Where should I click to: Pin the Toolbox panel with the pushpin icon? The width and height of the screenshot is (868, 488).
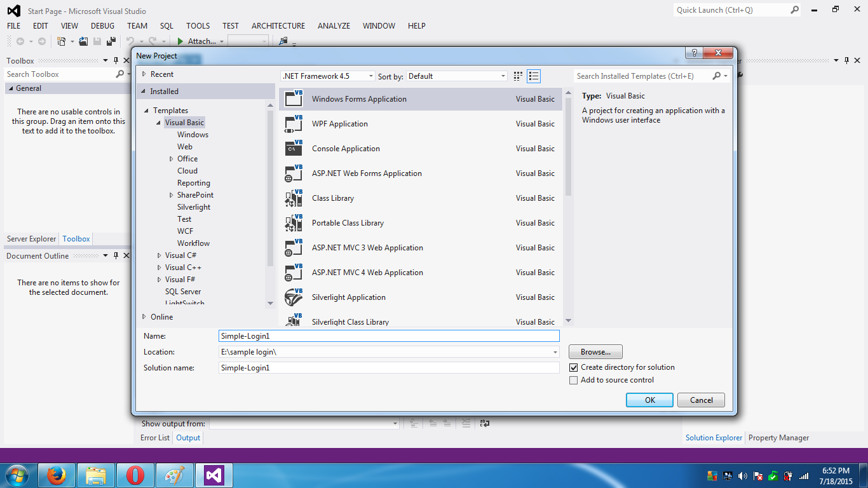116,60
